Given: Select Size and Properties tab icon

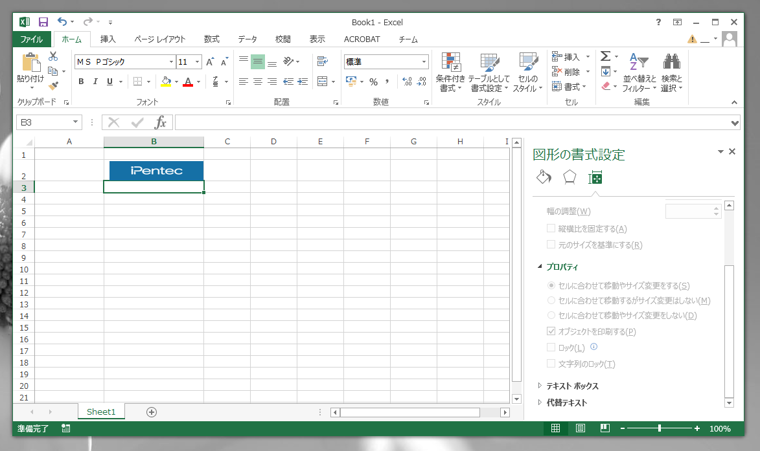Looking at the screenshot, I should click(x=595, y=178).
